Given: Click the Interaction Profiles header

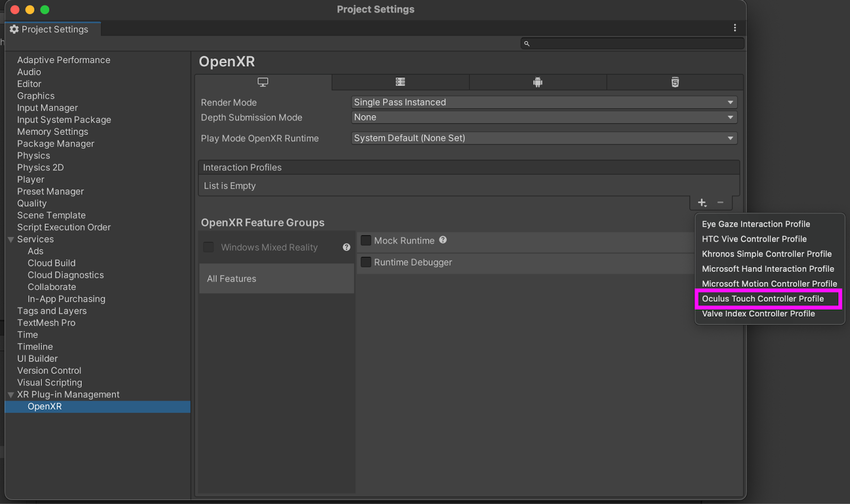Looking at the screenshot, I should point(469,167).
